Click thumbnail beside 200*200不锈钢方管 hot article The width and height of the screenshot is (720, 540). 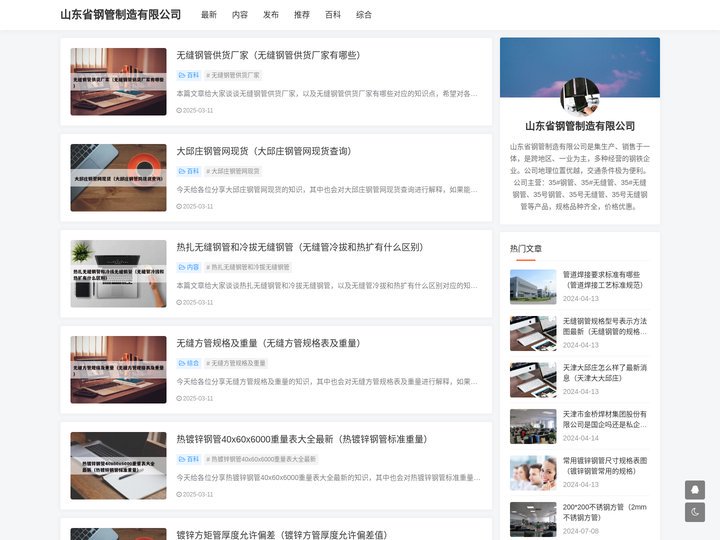tap(533, 519)
